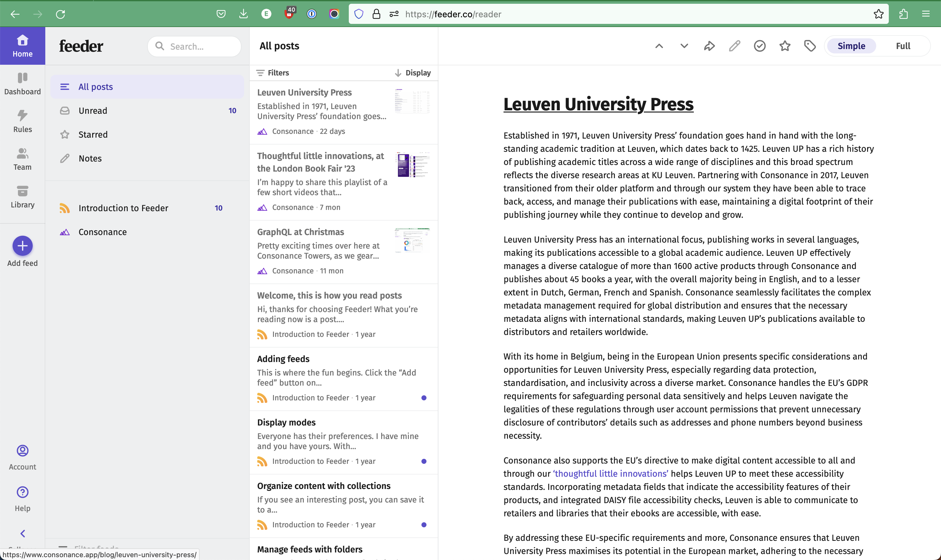This screenshot has height=560, width=941.
Task: Open the Account page
Action: click(x=22, y=457)
